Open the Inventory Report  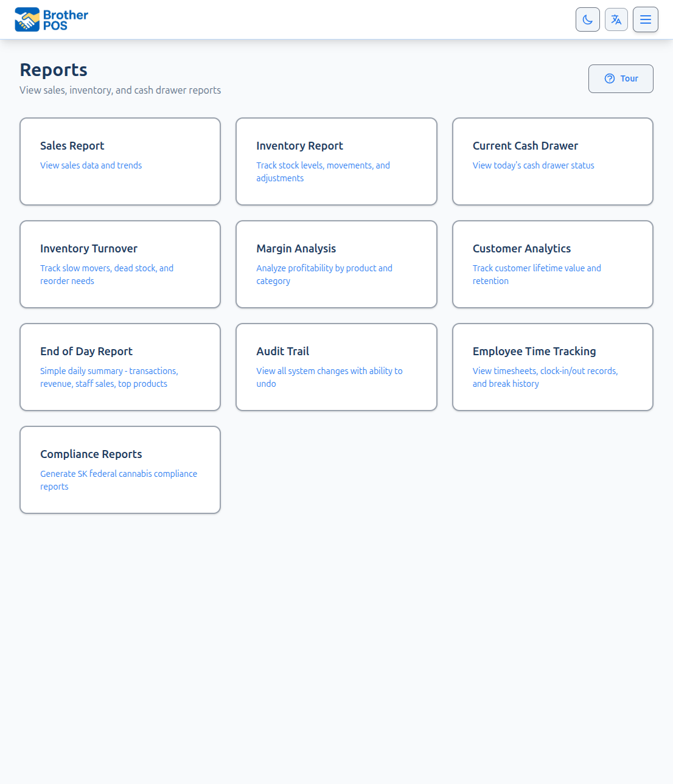336,161
